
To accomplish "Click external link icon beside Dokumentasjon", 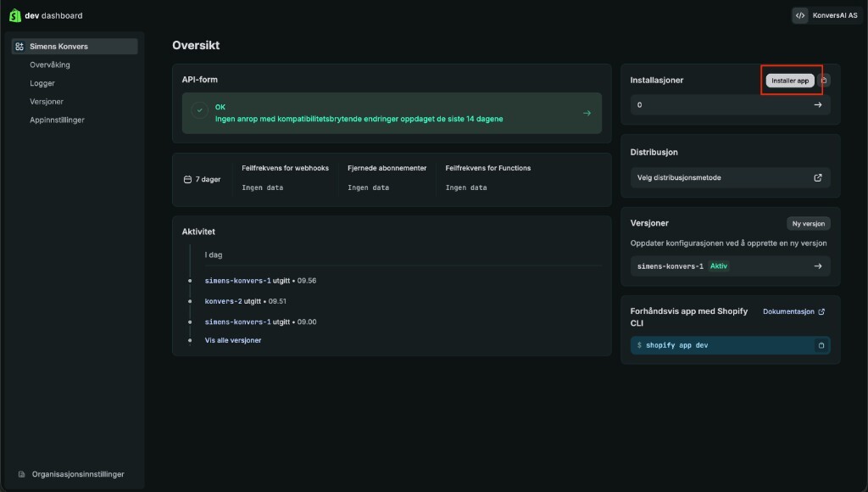I will tap(821, 312).
